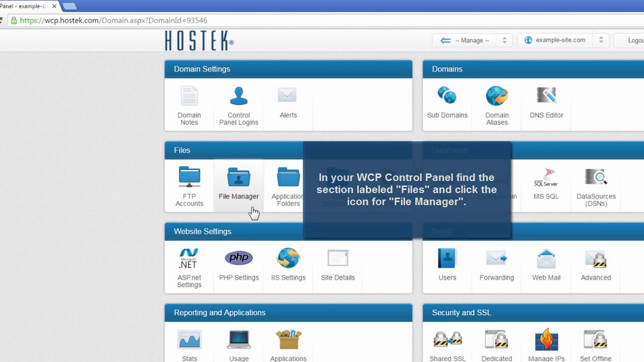The height and width of the screenshot is (362, 644).
Task: Open FTP Accounts
Action: coord(189,187)
